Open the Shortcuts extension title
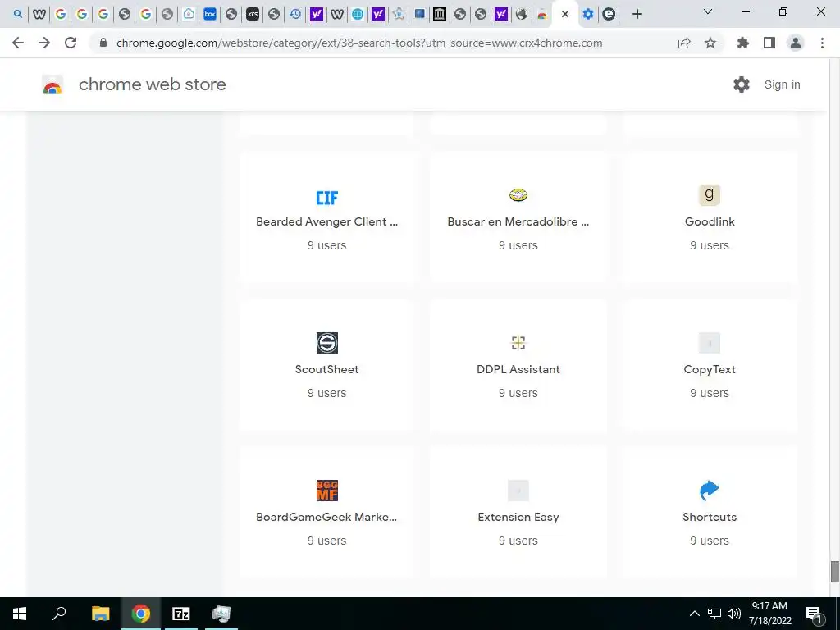The width and height of the screenshot is (840, 630). click(710, 517)
